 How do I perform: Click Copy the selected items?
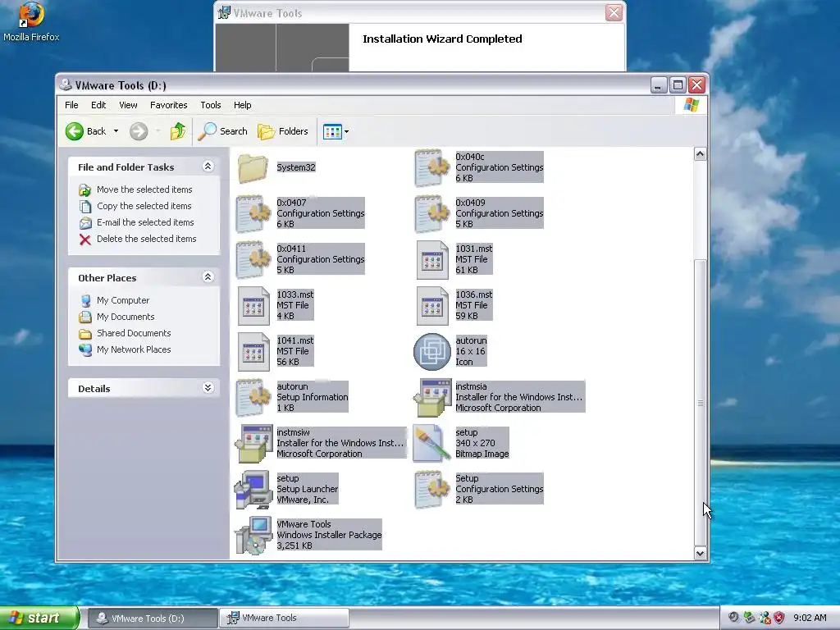144,206
